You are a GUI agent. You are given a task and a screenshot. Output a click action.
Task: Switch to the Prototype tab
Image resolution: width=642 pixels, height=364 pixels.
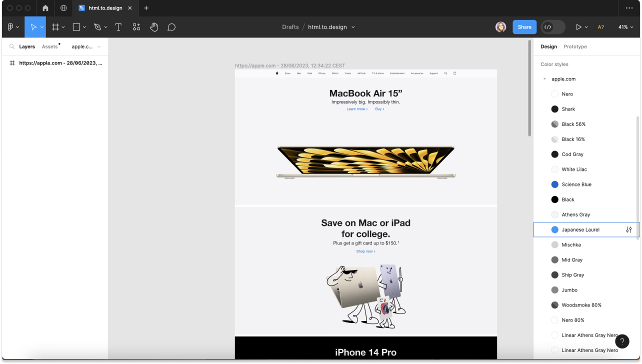click(575, 46)
